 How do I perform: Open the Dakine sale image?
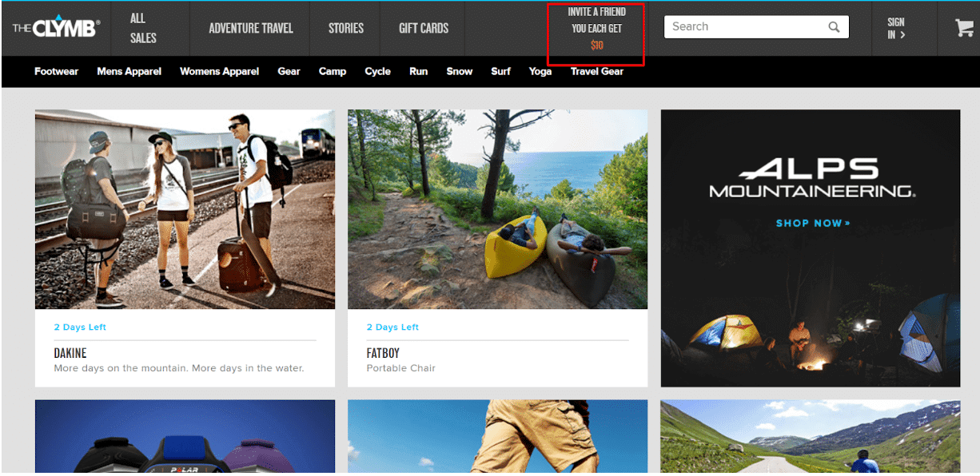point(185,209)
